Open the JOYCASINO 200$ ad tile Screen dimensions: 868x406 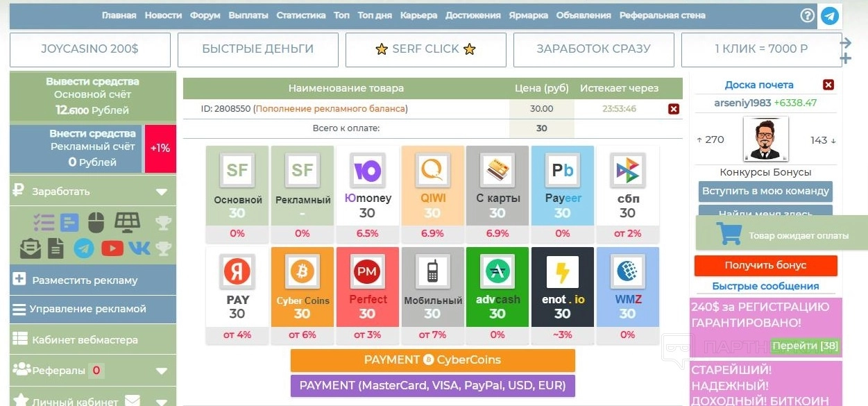point(90,49)
